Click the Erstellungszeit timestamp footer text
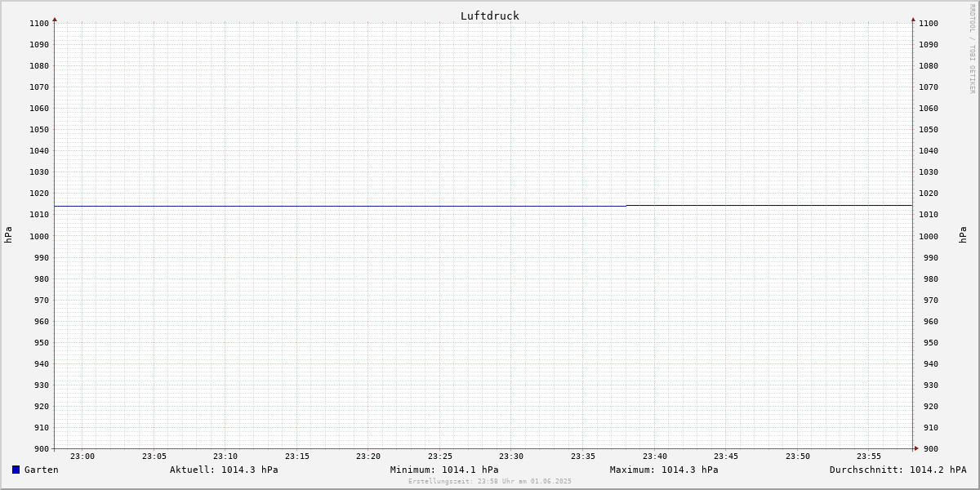This screenshot has width=980, height=490. 490,481
